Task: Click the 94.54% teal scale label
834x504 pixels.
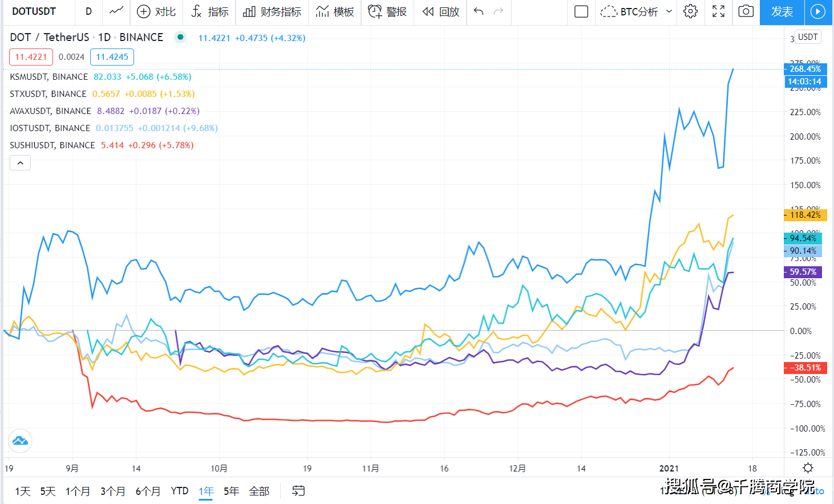Action: 803,238
